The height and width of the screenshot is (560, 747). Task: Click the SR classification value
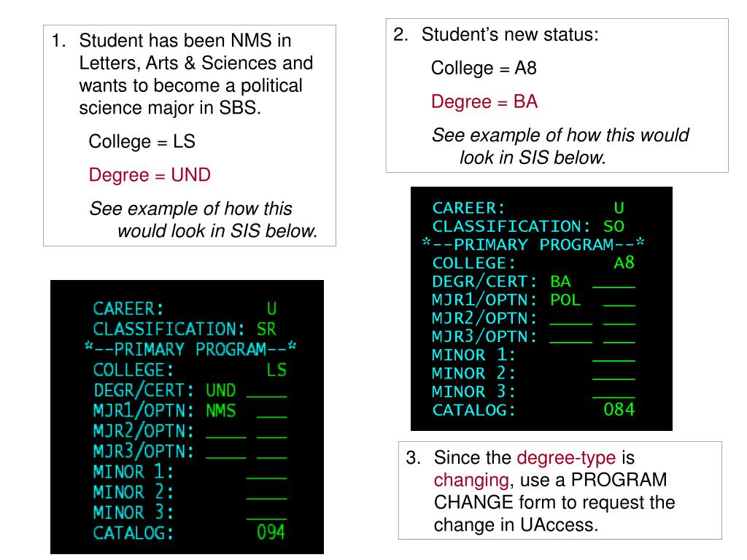coord(266,329)
